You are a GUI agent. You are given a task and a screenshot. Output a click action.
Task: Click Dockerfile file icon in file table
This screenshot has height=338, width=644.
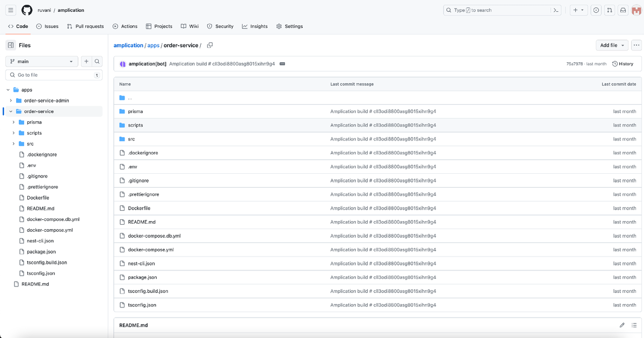pos(122,208)
